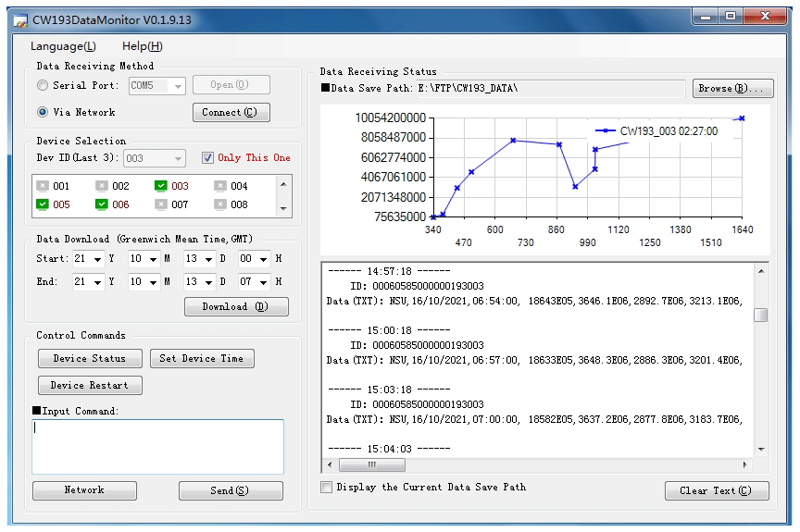This screenshot has height=532, width=800.
Task: Click inside the Input Command text box
Action: tap(157, 447)
